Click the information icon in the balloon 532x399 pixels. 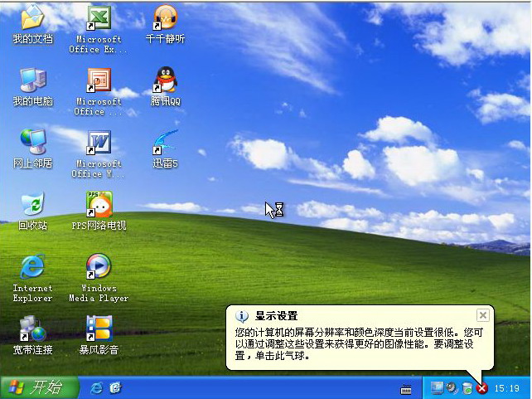point(242,317)
